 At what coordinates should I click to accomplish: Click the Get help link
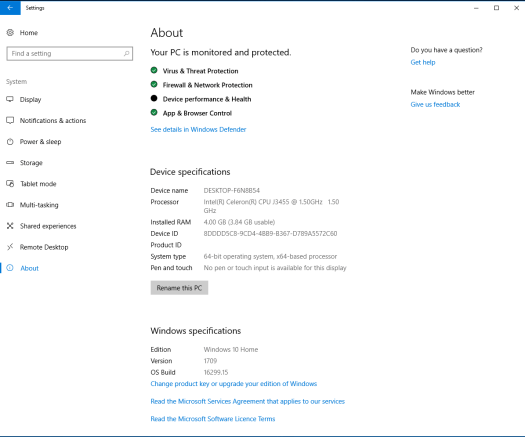(423, 62)
